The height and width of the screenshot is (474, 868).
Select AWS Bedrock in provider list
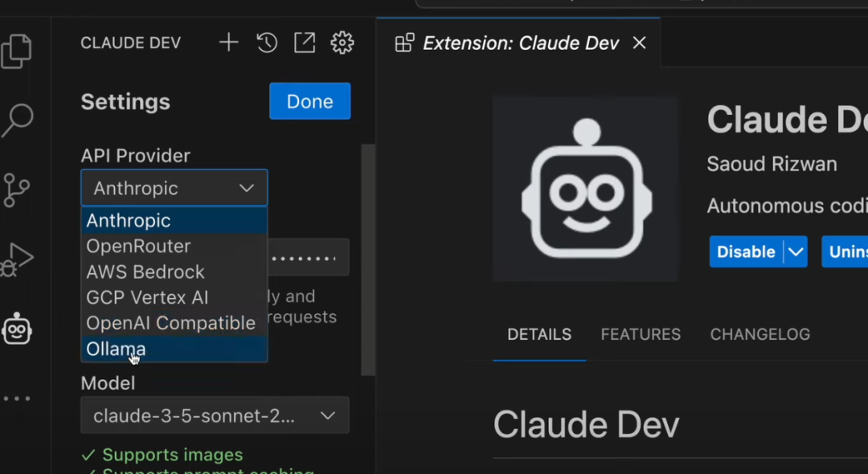point(174,272)
